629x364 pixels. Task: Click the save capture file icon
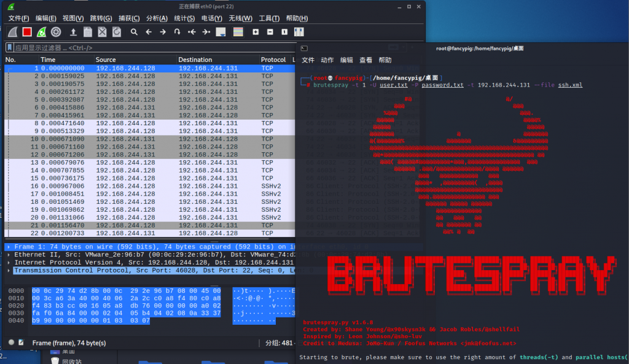(87, 32)
